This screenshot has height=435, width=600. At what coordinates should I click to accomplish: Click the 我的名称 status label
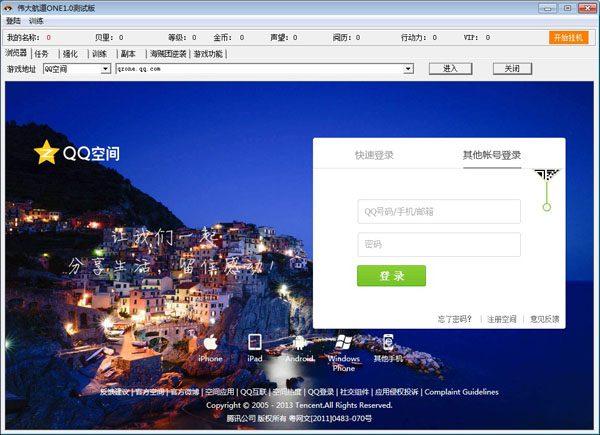tap(23, 37)
